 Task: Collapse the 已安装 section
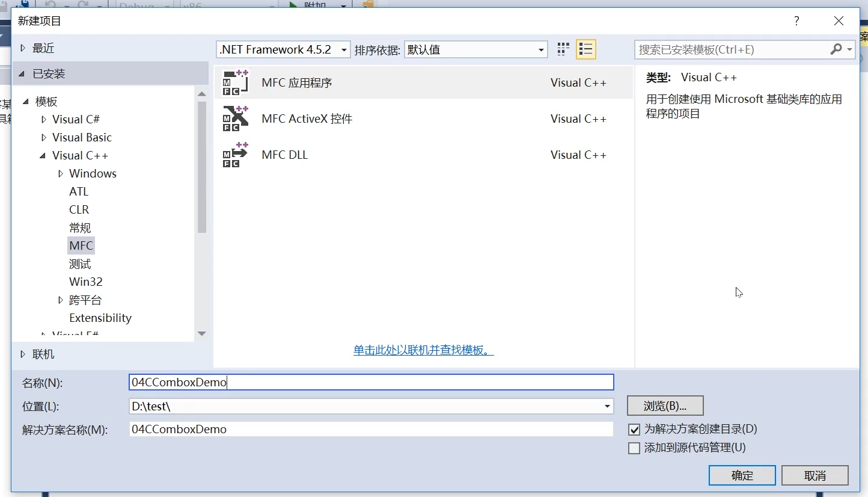point(22,74)
